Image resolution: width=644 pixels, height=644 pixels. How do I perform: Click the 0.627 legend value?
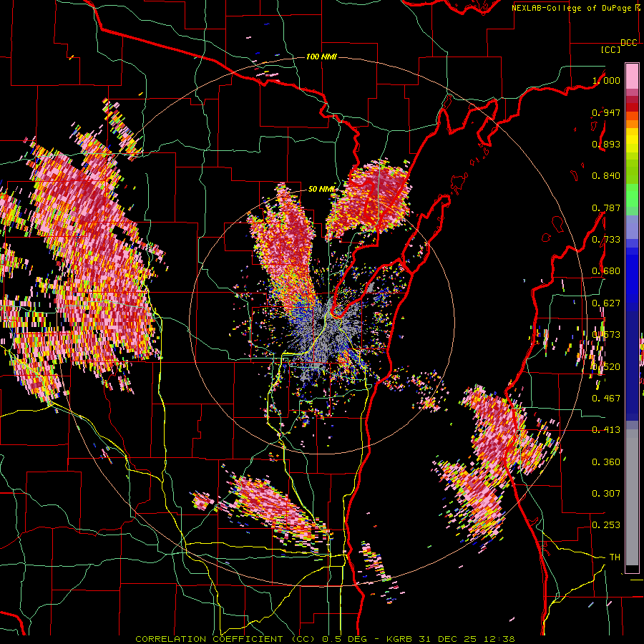(x=606, y=303)
